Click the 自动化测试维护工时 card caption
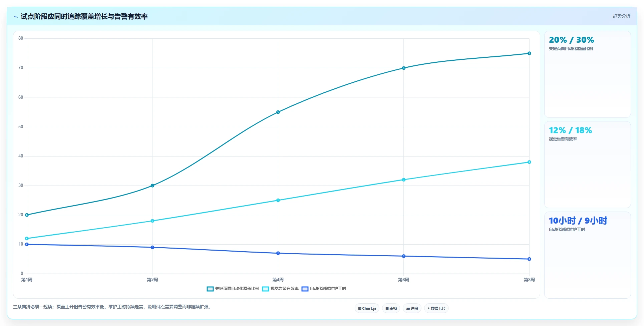 (x=567, y=230)
